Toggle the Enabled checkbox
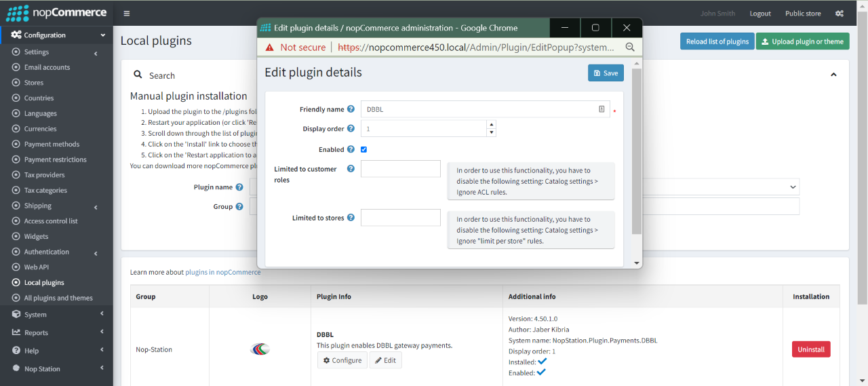 tap(364, 149)
